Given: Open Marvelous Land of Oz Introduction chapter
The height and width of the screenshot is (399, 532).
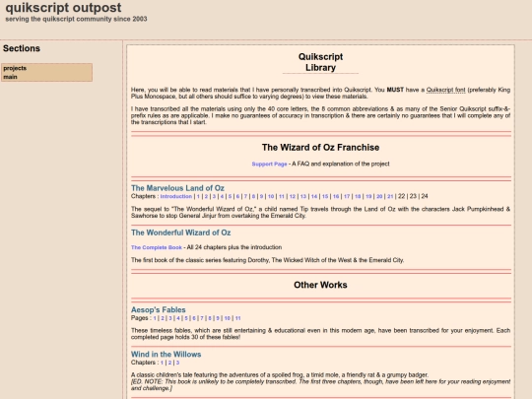Looking at the screenshot, I should click(x=176, y=196).
